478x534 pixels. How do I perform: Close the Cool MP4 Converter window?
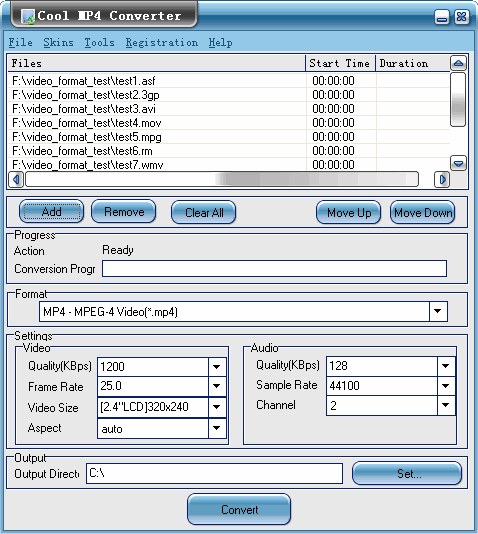pyautogui.click(x=461, y=17)
